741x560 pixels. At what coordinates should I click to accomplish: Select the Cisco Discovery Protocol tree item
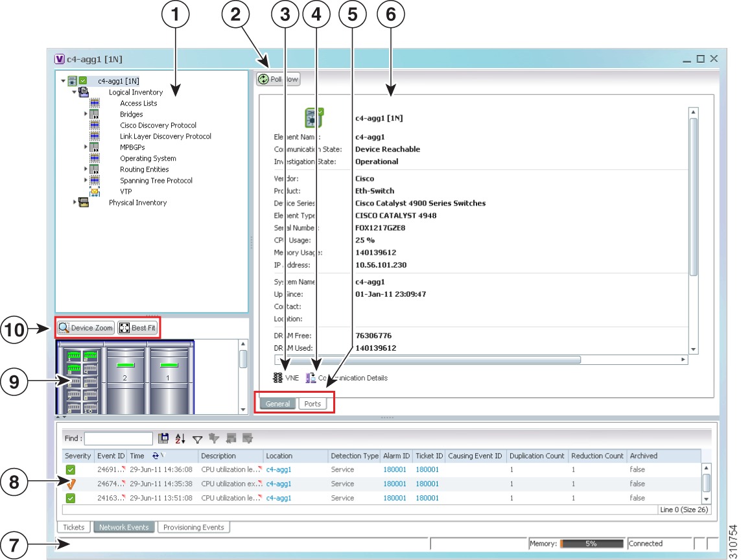click(158, 124)
